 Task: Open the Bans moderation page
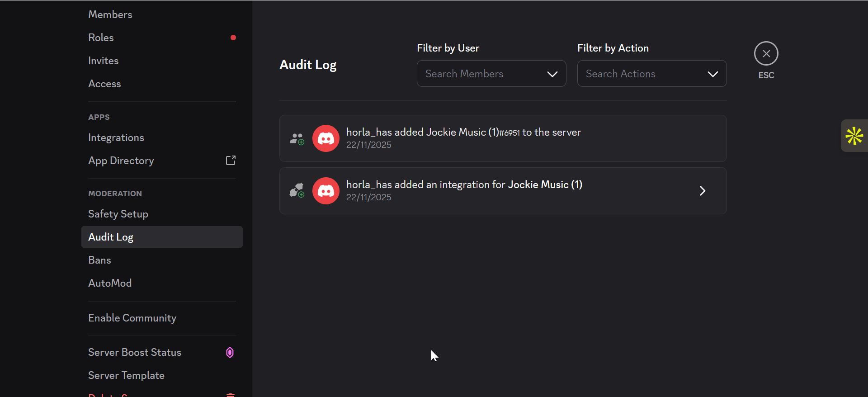[x=99, y=260]
